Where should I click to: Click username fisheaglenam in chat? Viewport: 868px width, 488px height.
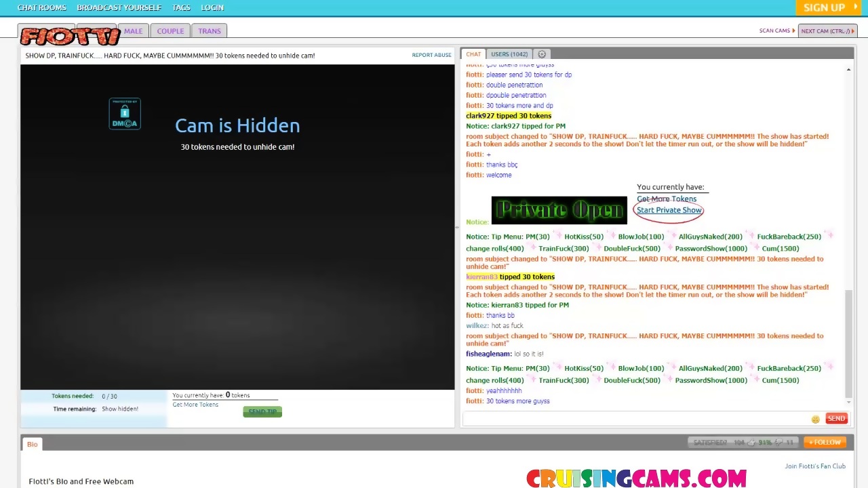pyautogui.click(x=488, y=354)
